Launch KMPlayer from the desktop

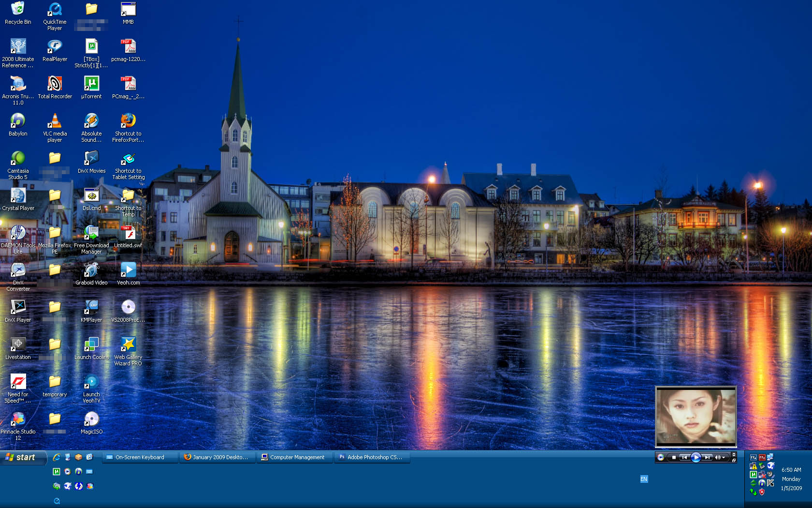click(x=91, y=307)
